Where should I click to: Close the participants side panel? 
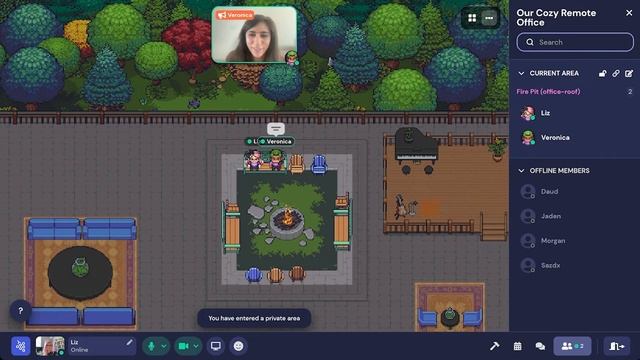pos(629,13)
